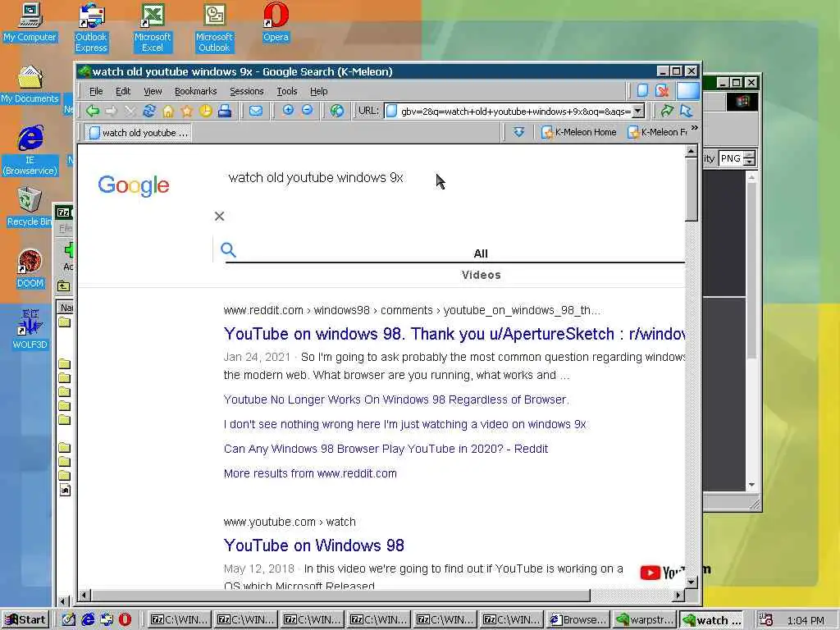
Task: Click the vertical scrollbar up arrow
Action: point(692,152)
